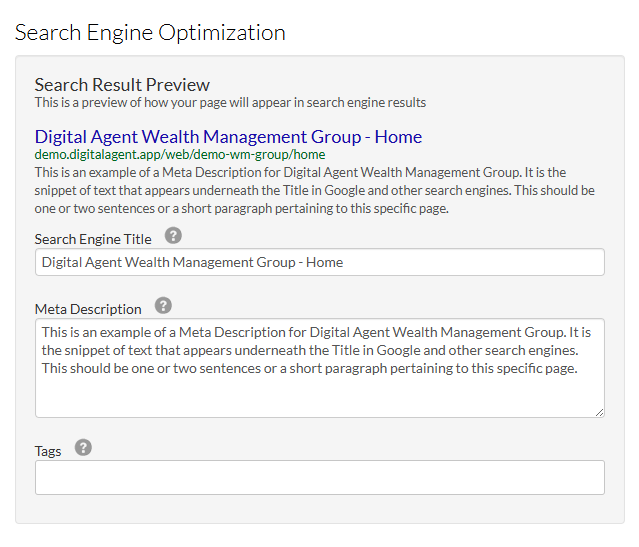This screenshot has width=639, height=547.
Task: Grab the Meta Description textarea resize handle
Action: [x=599, y=413]
